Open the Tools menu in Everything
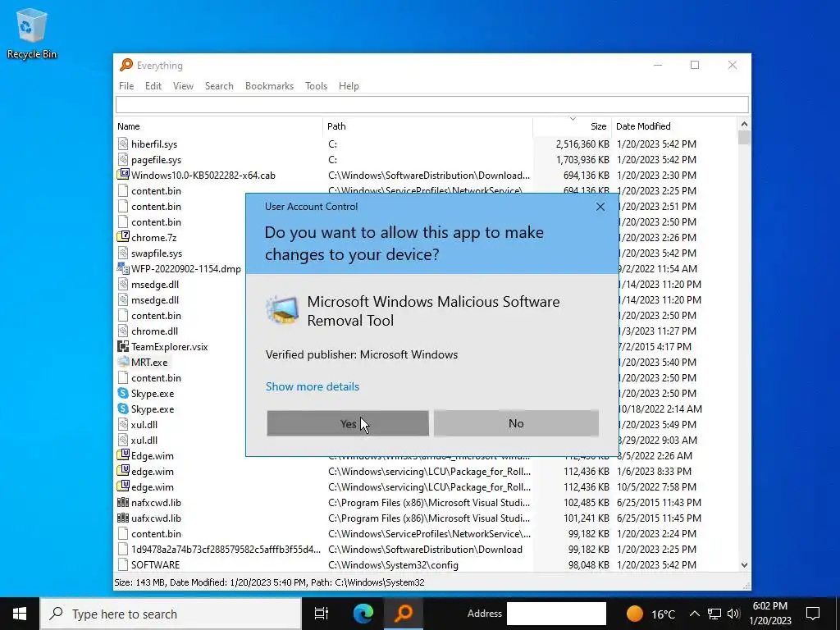The image size is (840, 630). coord(316,85)
